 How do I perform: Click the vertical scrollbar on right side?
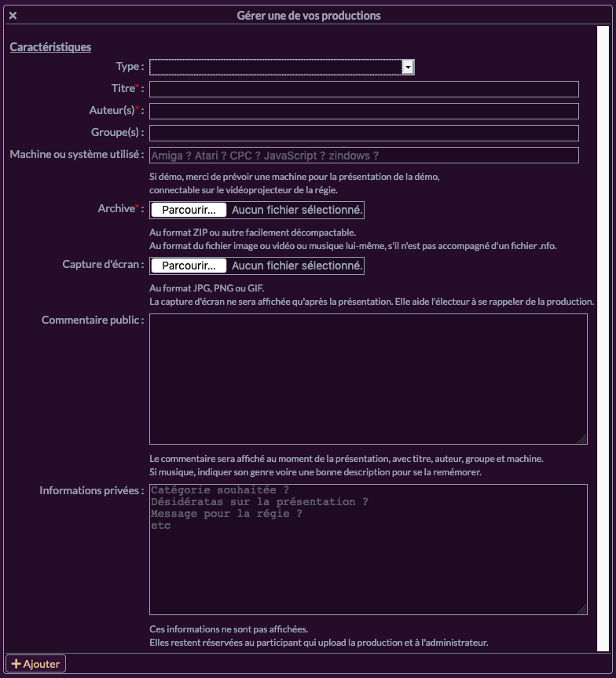click(603, 338)
